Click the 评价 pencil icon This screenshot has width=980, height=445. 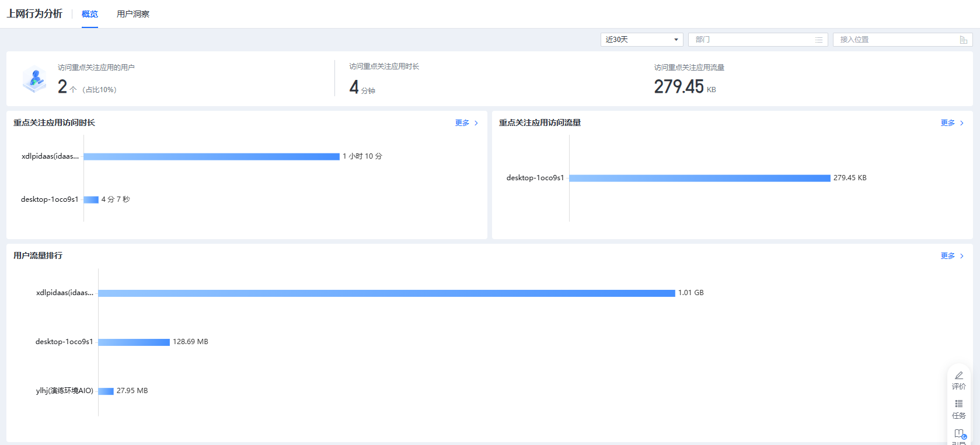pyautogui.click(x=958, y=376)
